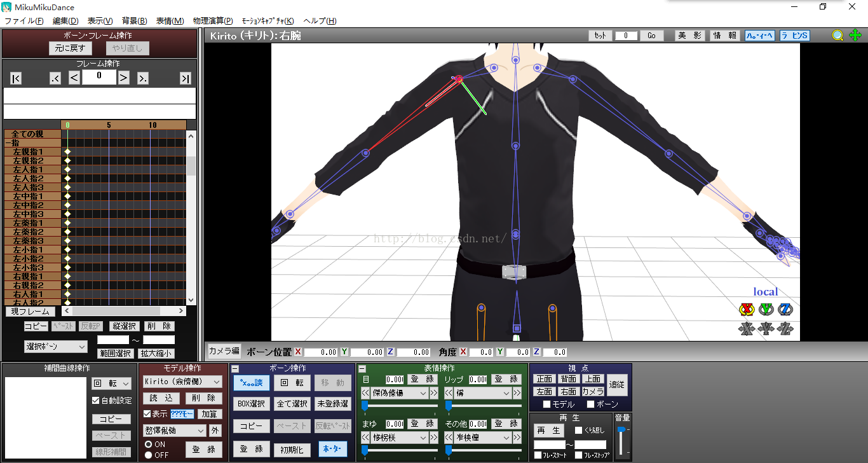868x463 pixels.
Task: Toggle the くり返し repeat playback checkbox
Action: [578, 431]
